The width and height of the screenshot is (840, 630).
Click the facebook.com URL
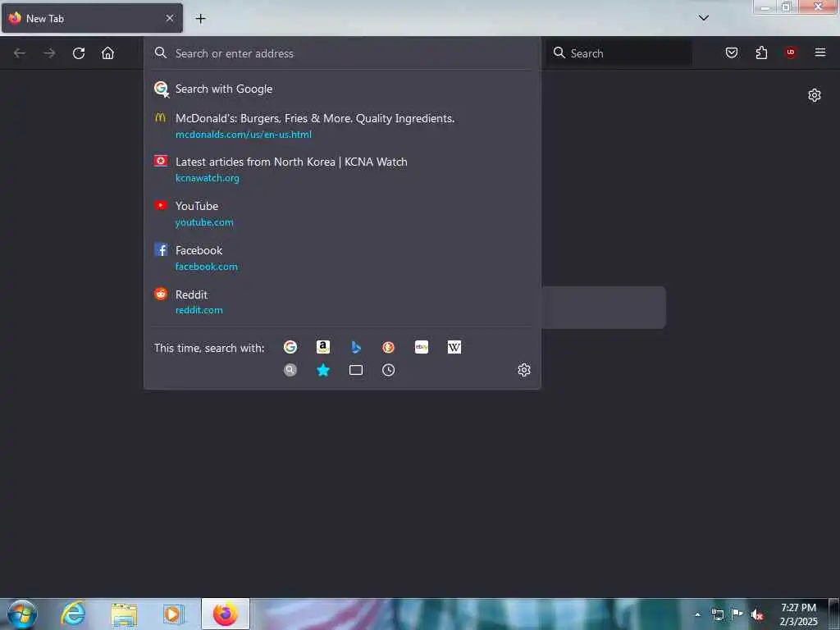point(206,267)
